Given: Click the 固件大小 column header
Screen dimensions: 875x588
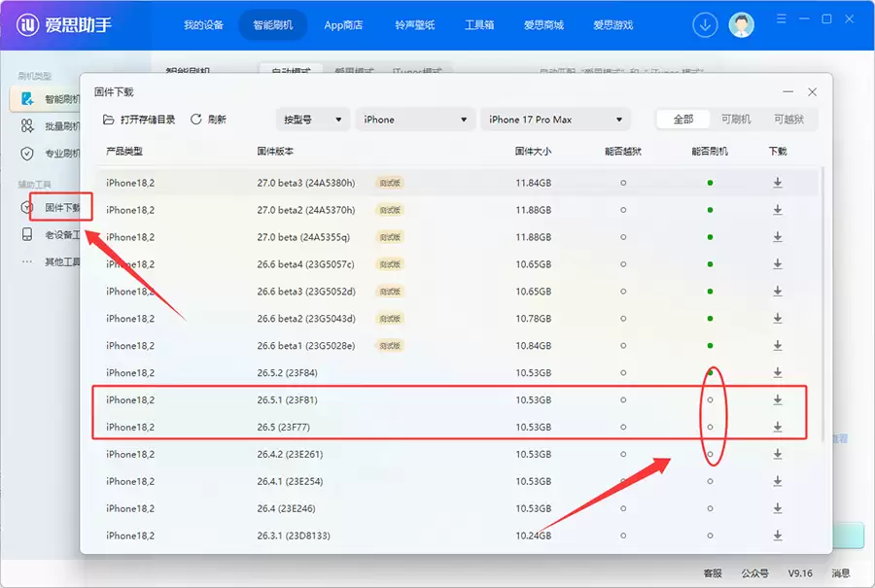Looking at the screenshot, I should 533,152.
